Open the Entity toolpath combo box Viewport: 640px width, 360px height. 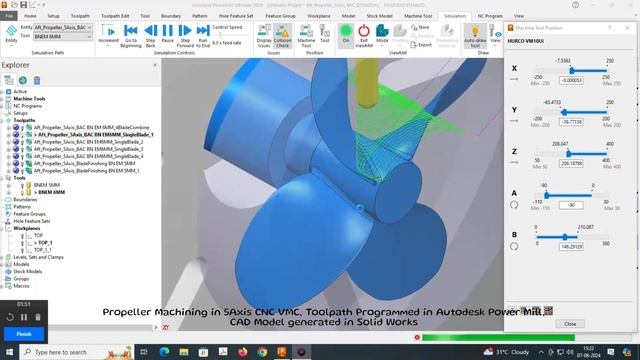pyautogui.click(x=63, y=27)
